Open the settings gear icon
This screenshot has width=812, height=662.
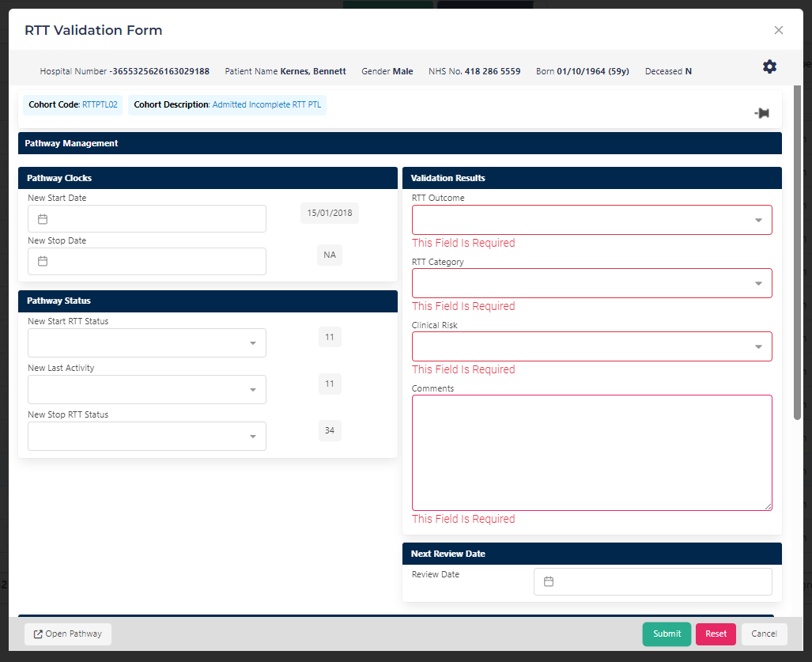point(769,67)
